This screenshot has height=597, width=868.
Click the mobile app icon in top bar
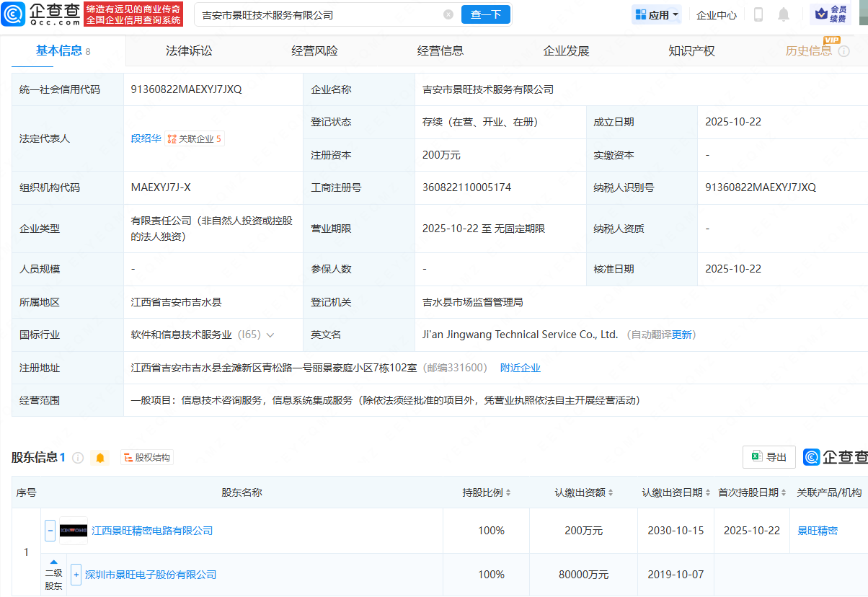point(757,14)
